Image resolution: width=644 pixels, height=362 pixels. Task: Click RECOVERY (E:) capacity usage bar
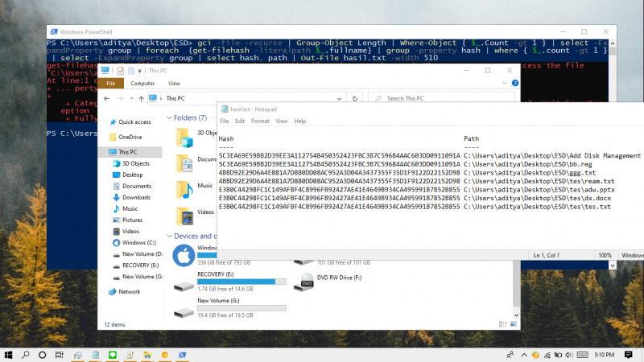[242, 282]
